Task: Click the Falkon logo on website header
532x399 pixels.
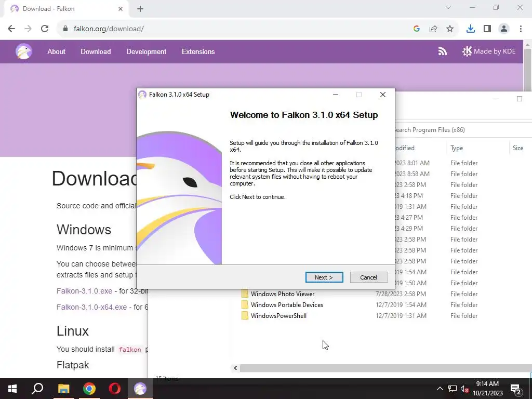Action: click(x=24, y=51)
